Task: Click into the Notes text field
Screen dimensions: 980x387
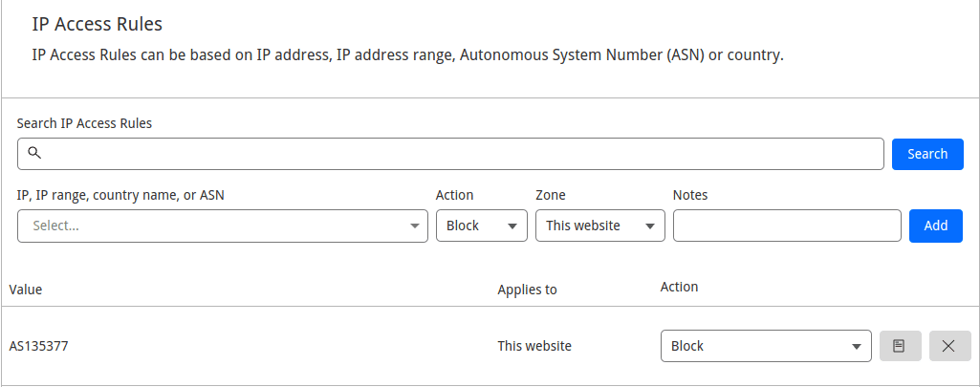Action: (x=787, y=226)
